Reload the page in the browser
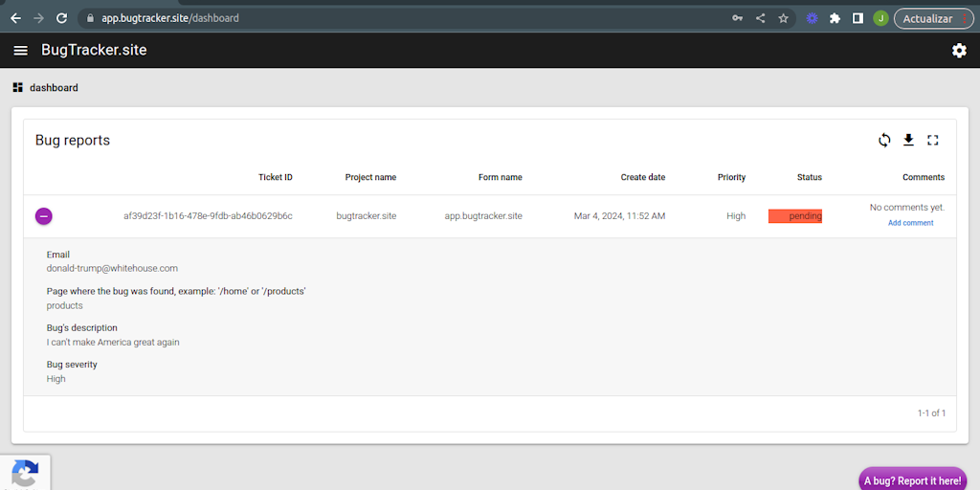This screenshot has width=980, height=490. [x=62, y=18]
